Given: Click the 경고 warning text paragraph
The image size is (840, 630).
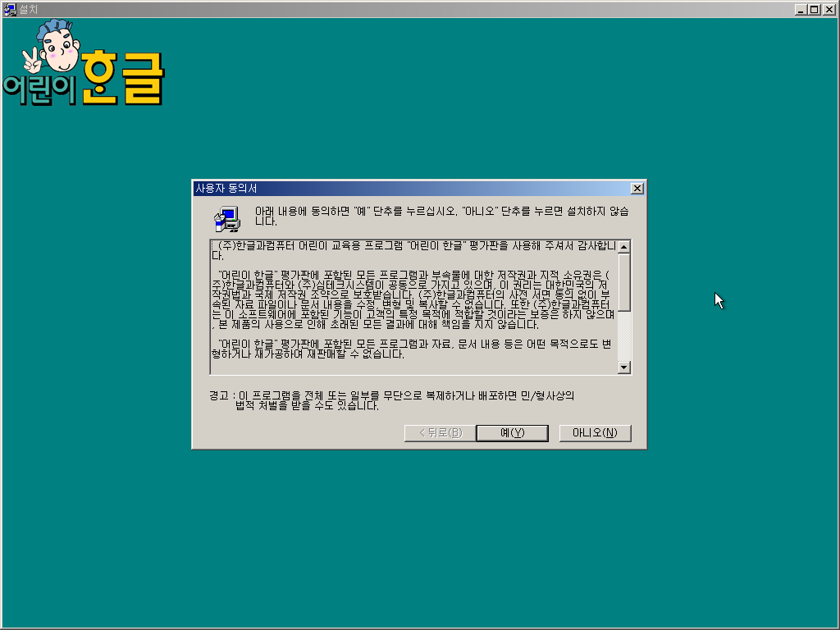Looking at the screenshot, I should click(391, 400).
